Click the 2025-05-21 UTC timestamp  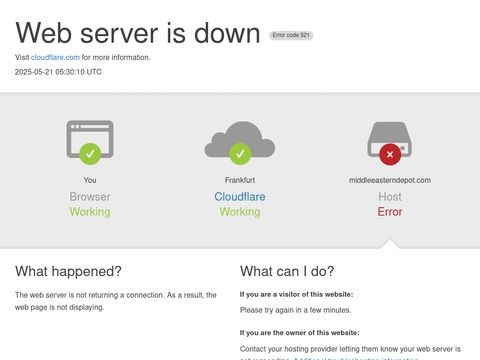click(x=58, y=72)
